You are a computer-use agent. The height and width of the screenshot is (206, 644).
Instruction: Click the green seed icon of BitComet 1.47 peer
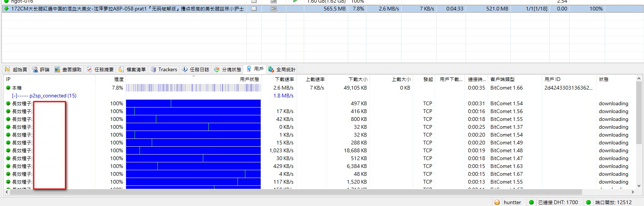[8, 158]
